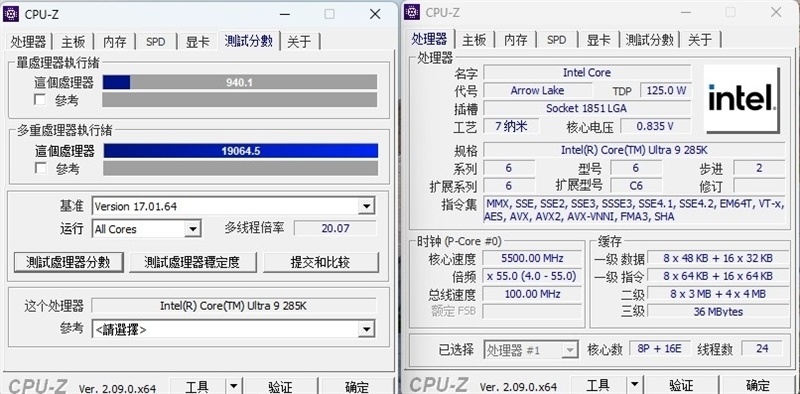Click 多线程倍率 value 20.07
The image size is (800, 394).
(x=335, y=228)
